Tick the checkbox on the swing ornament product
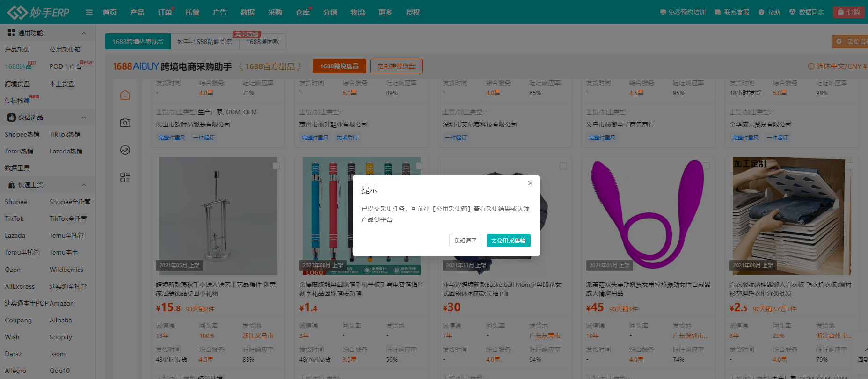This screenshot has width=868, height=379. tap(276, 166)
